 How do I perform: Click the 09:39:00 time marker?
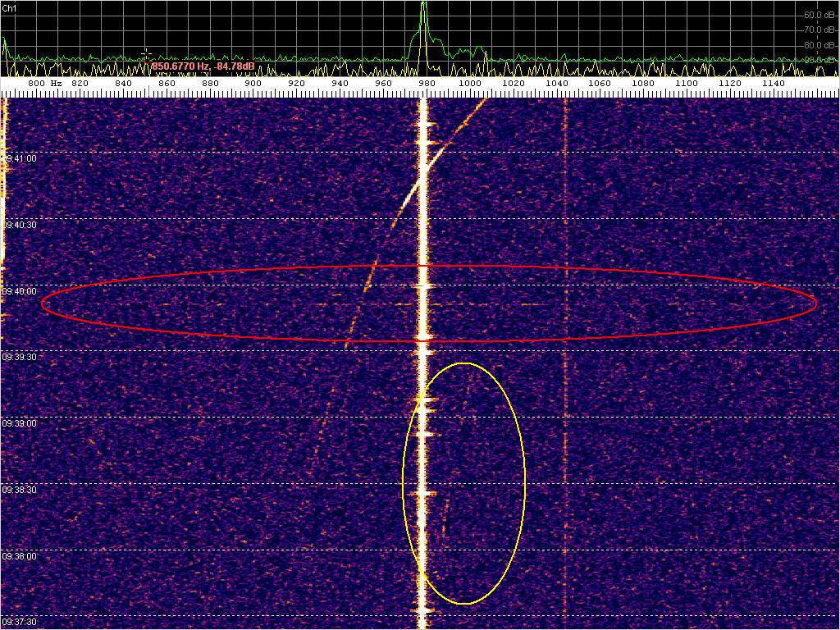click(x=21, y=423)
